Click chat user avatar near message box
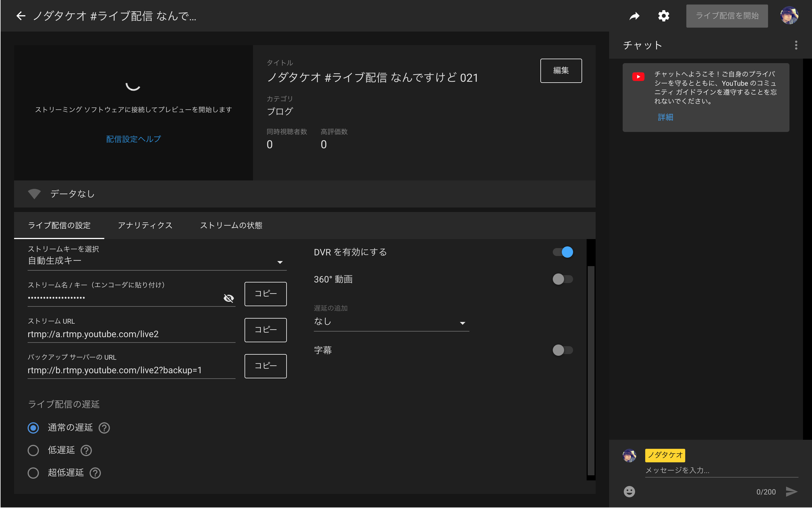Viewport: 812px width, 508px height. click(x=629, y=456)
